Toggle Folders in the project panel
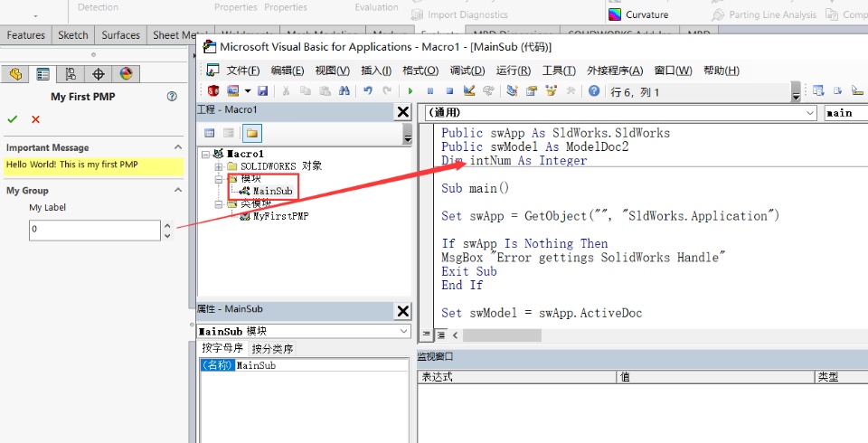 252,133
